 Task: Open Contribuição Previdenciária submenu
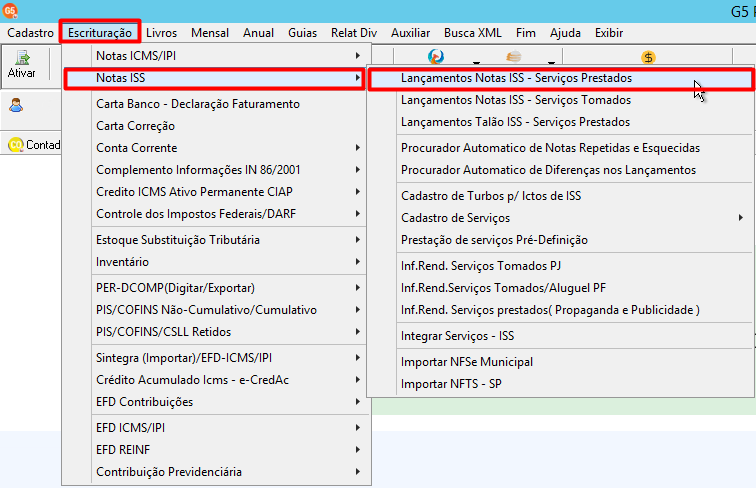point(216,472)
